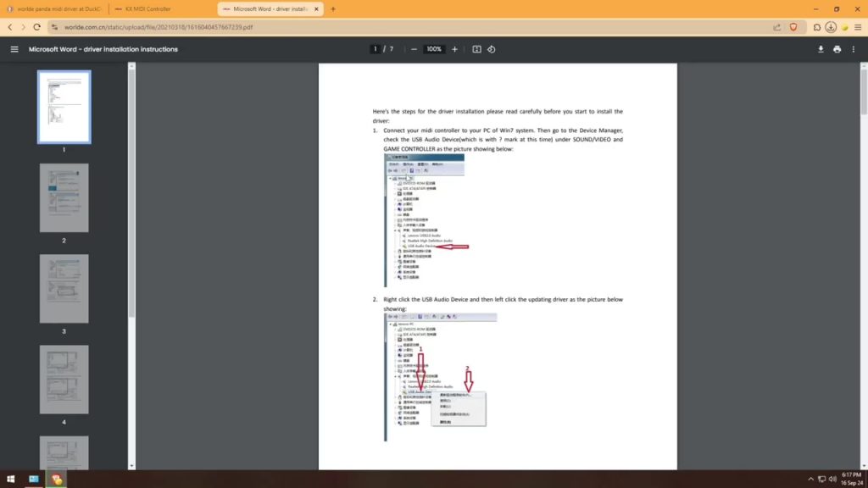The height and width of the screenshot is (488, 868).
Task: Open PDF viewer more actions menu
Action: coord(853,49)
